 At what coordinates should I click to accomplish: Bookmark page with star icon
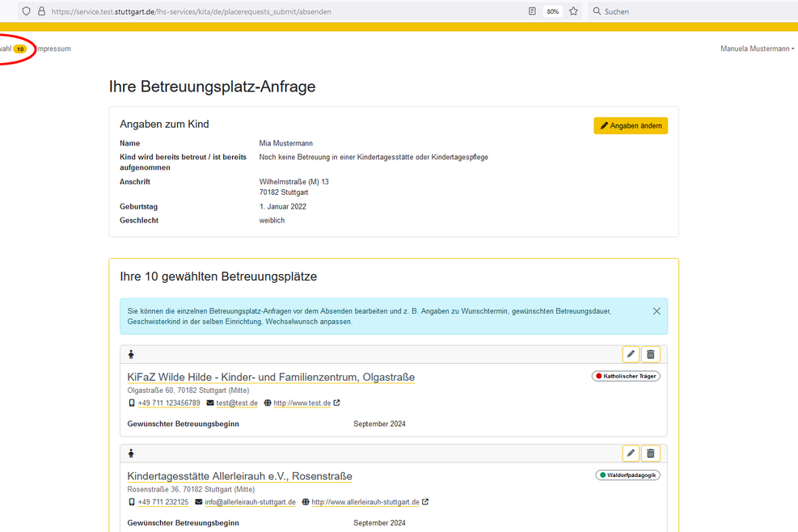[574, 11]
